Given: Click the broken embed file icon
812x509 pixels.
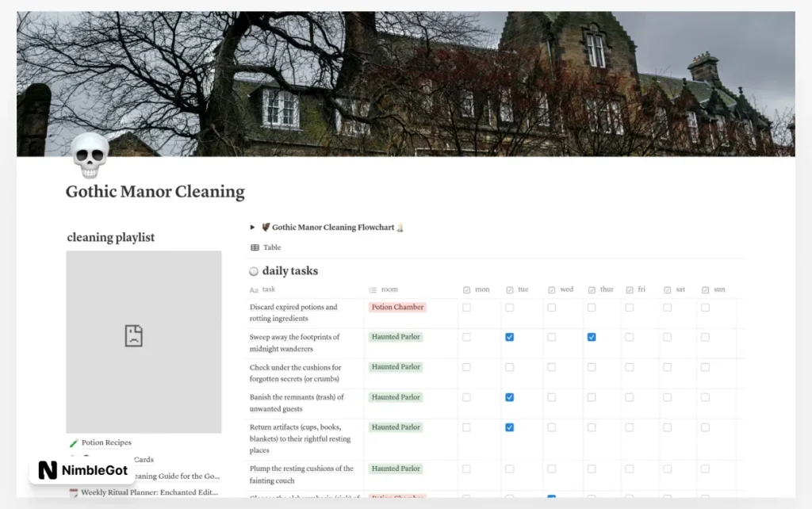Looking at the screenshot, I should pos(133,335).
